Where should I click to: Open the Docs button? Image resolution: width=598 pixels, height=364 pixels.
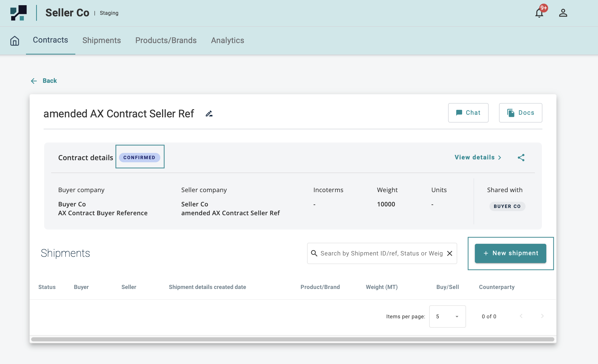(521, 113)
